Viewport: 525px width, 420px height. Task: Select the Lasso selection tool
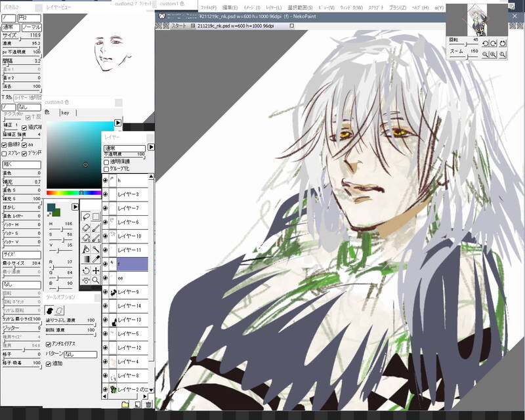(x=86, y=217)
